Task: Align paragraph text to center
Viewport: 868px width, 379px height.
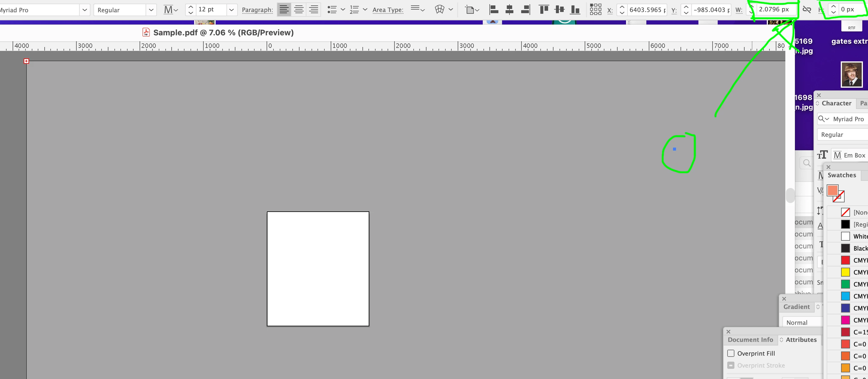Action: point(299,10)
